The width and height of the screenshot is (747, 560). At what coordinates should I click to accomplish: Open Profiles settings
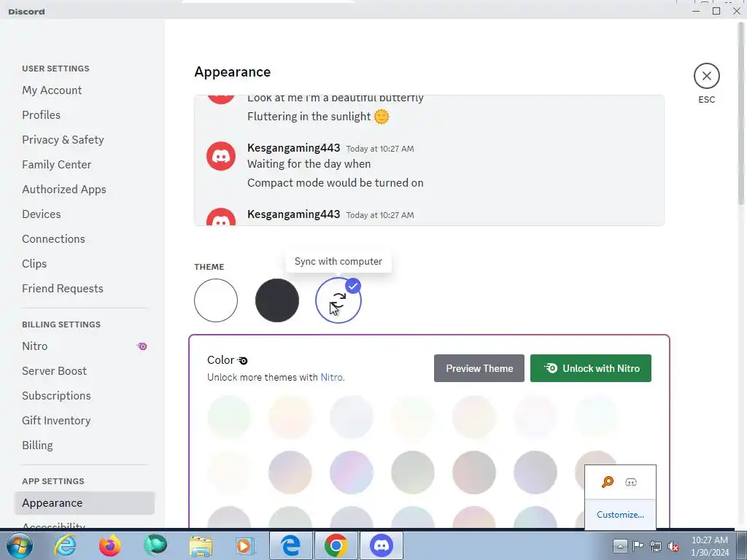[x=41, y=114]
